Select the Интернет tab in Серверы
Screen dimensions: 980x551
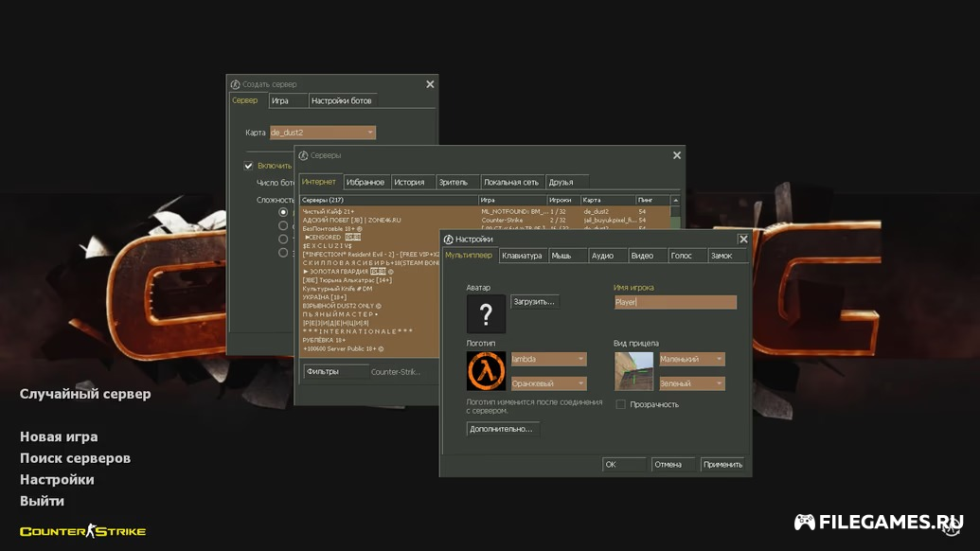319,182
